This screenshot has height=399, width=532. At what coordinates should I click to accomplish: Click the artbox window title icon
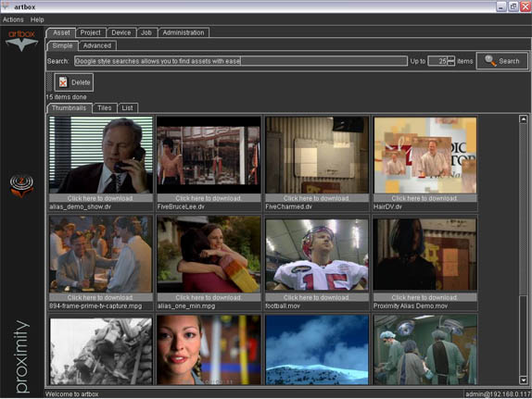pyautogui.click(x=6, y=6)
